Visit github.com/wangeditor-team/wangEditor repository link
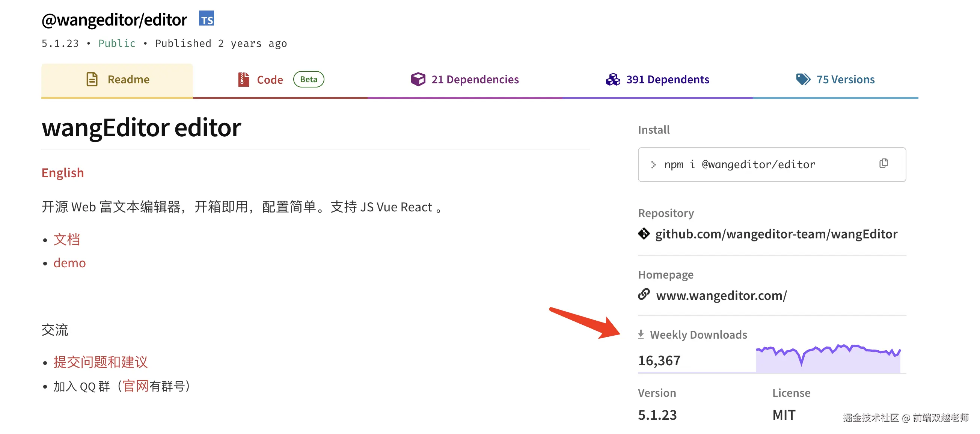This screenshot has width=980, height=434. coord(776,234)
